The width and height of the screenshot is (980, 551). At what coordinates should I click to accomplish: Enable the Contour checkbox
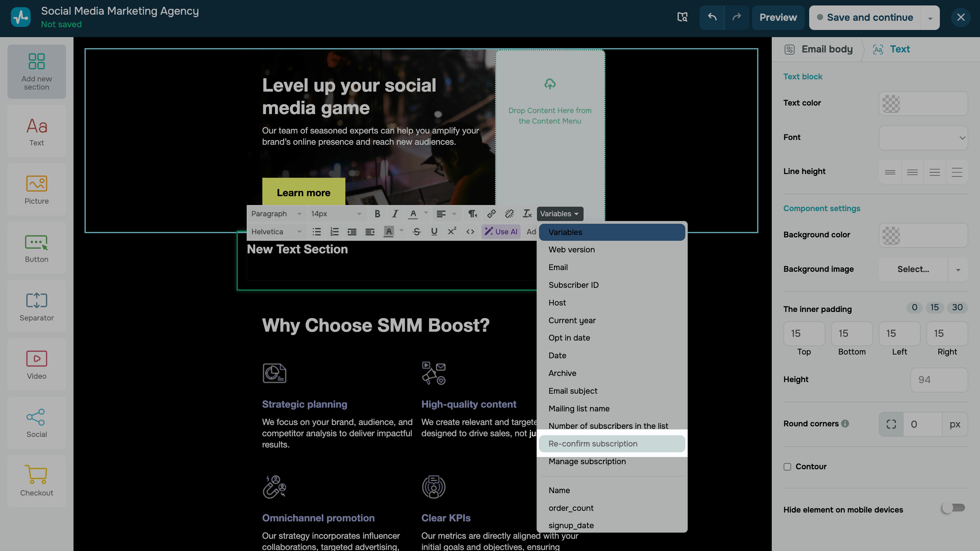787,467
